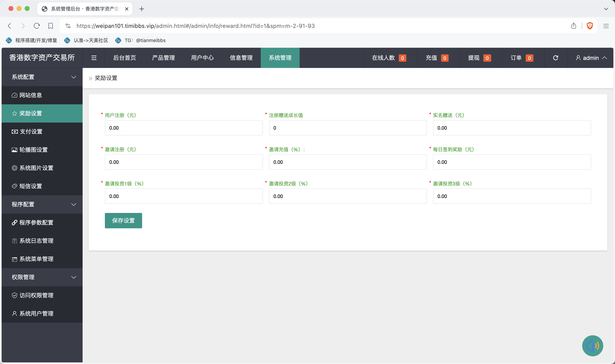The image size is (615, 364).
Task: Collapse the 系统配置 sidebar group
Action: [x=42, y=77]
